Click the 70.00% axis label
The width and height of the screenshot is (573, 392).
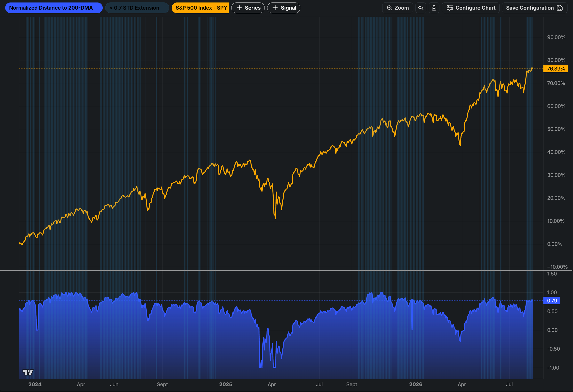click(556, 83)
